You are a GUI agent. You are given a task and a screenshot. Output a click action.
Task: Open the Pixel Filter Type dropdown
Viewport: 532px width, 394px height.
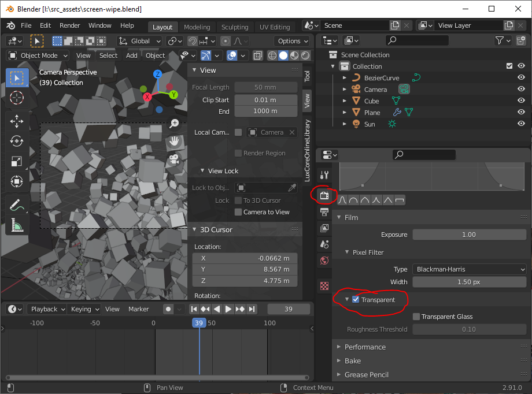[x=470, y=269]
